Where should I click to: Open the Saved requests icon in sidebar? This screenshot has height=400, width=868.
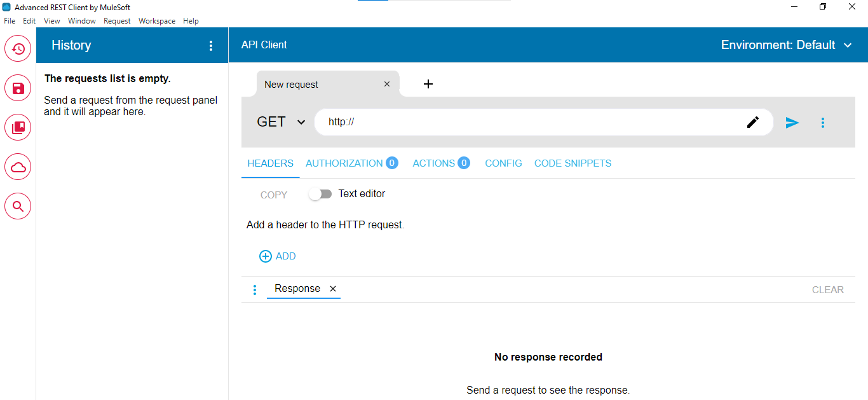click(x=18, y=88)
